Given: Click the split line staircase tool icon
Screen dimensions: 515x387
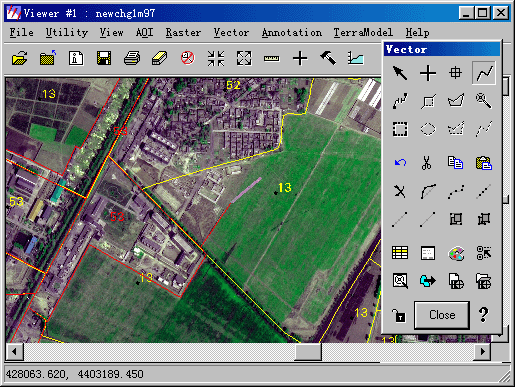Looking at the screenshot, I should 400,101.
